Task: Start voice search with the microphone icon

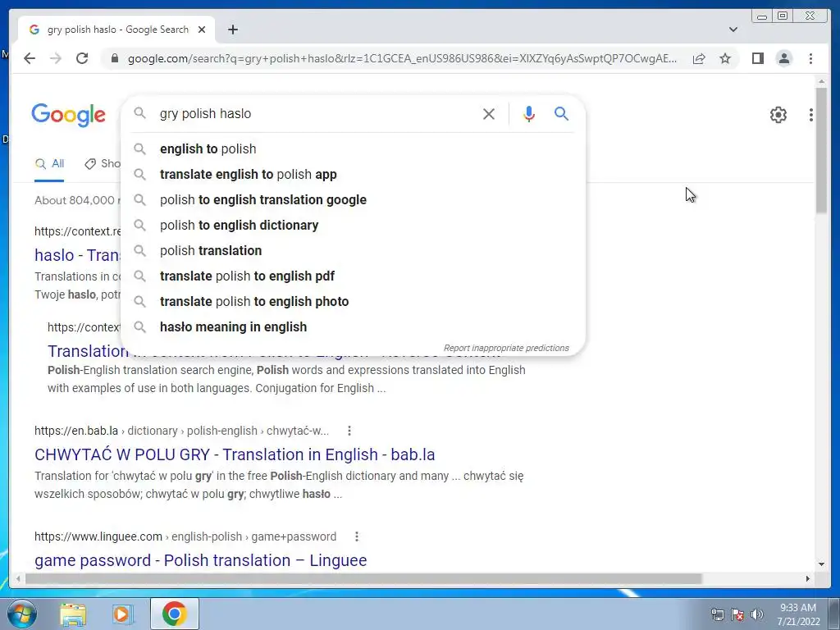Action: pyautogui.click(x=529, y=113)
